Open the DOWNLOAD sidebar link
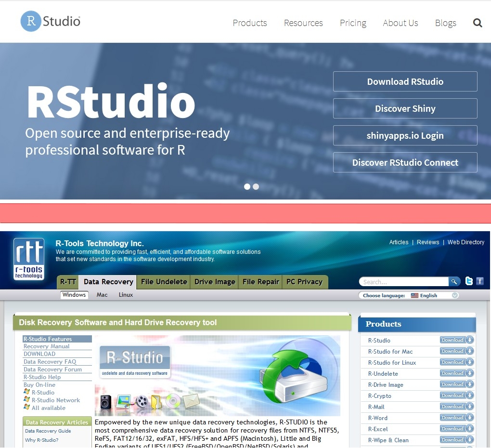The image size is (491, 448). (39, 354)
